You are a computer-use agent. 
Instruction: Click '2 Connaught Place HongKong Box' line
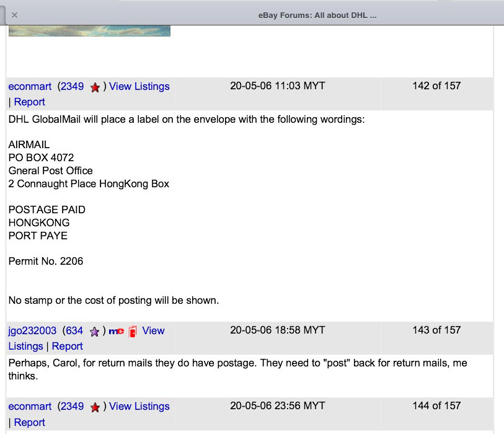click(x=89, y=184)
